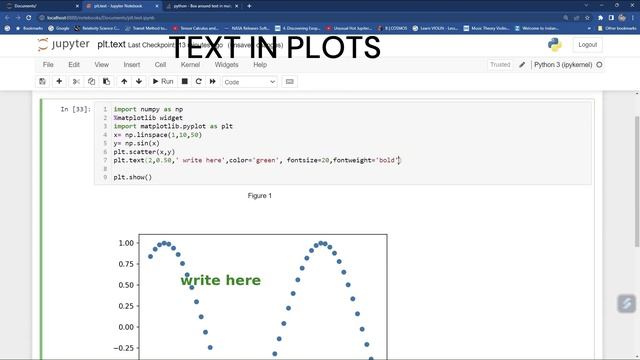The height and width of the screenshot is (360, 640).
Task: Open the Widgets menu
Action: click(227, 64)
